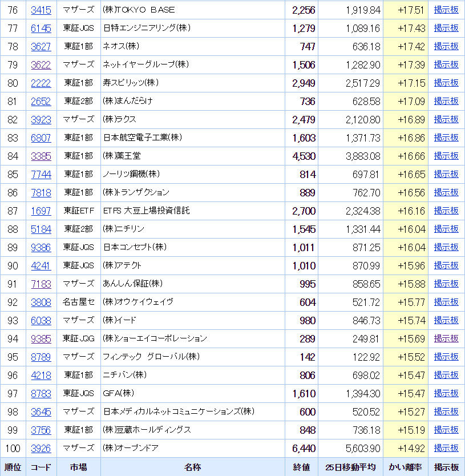The height and width of the screenshot is (476, 465).
Task: Open stock code 2222 link
Action: pos(41,83)
